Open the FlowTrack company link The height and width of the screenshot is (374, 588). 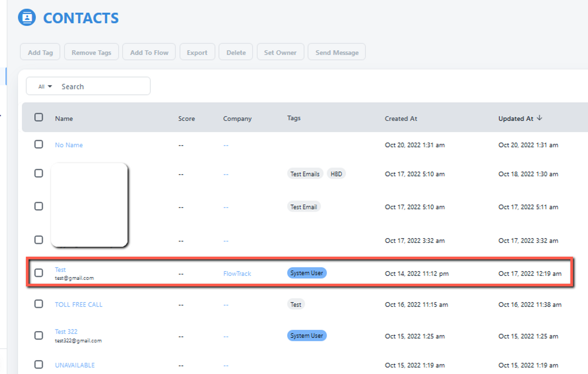(237, 274)
